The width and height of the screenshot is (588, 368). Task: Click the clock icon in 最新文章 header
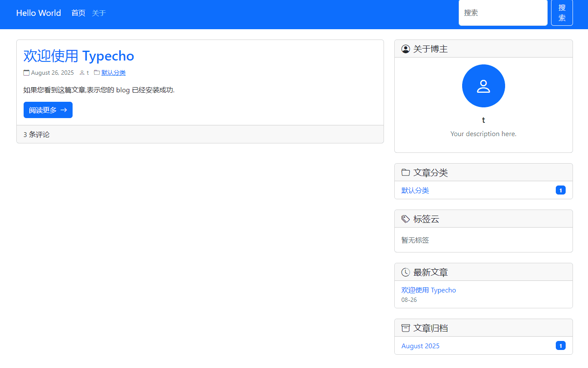click(x=405, y=272)
